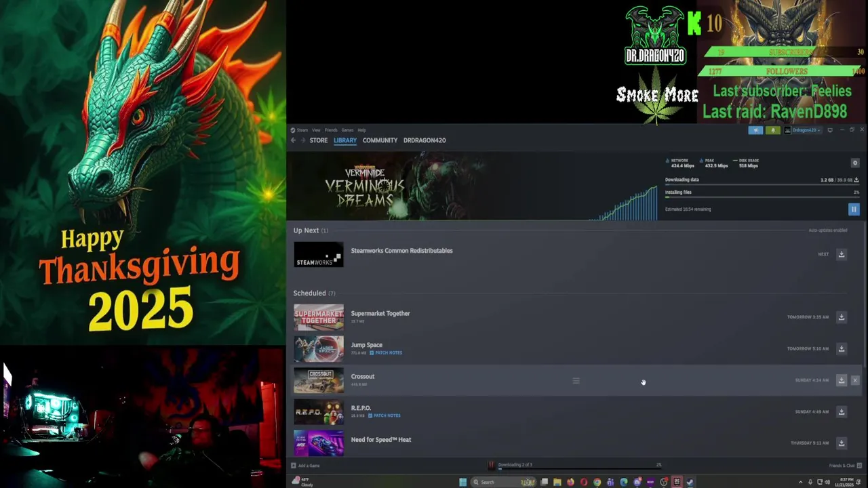Open Need for Speed Heat thumbnail
Viewport: 868px width, 488px height.
319,443
